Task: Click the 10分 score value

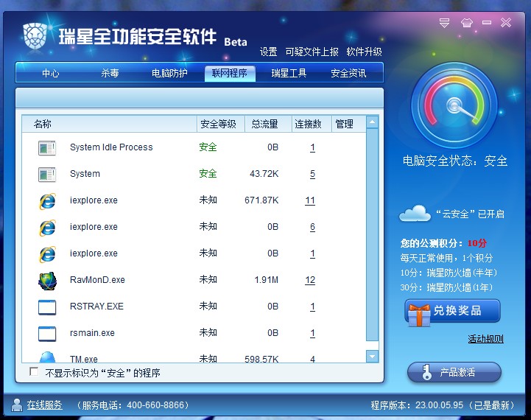Action: pyautogui.click(x=477, y=243)
